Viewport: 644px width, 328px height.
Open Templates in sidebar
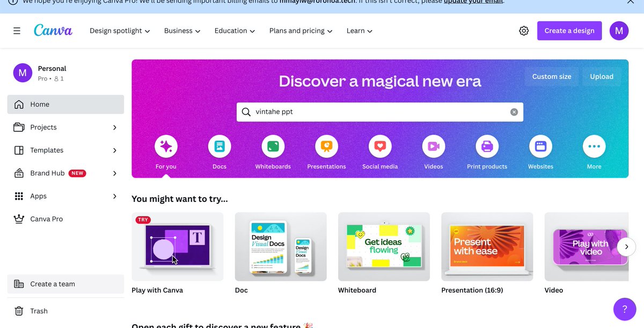coord(65,150)
